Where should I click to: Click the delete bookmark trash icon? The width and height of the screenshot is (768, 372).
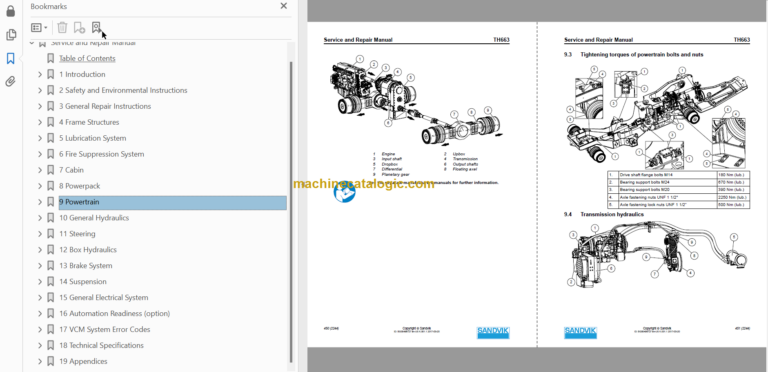click(x=62, y=28)
